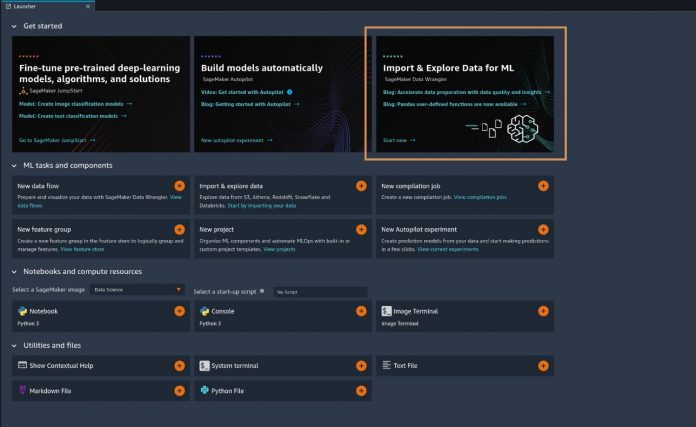Click View compilation jobs link
Image resolution: width=696 pixels, height=427 pixels.
pyautogui.click(x=480, y=197)
